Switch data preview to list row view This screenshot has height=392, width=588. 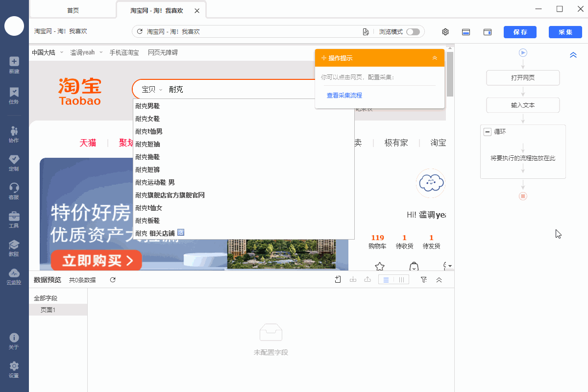tap(386, 280)
